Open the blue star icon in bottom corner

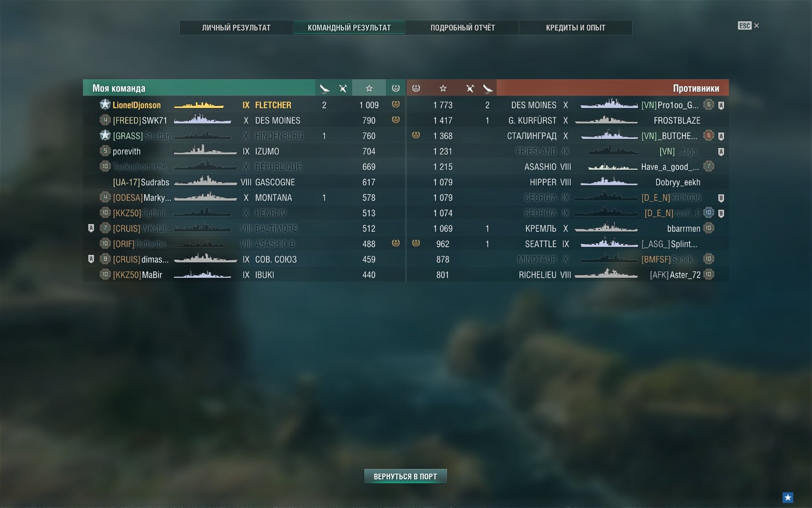tap(788, 497)
